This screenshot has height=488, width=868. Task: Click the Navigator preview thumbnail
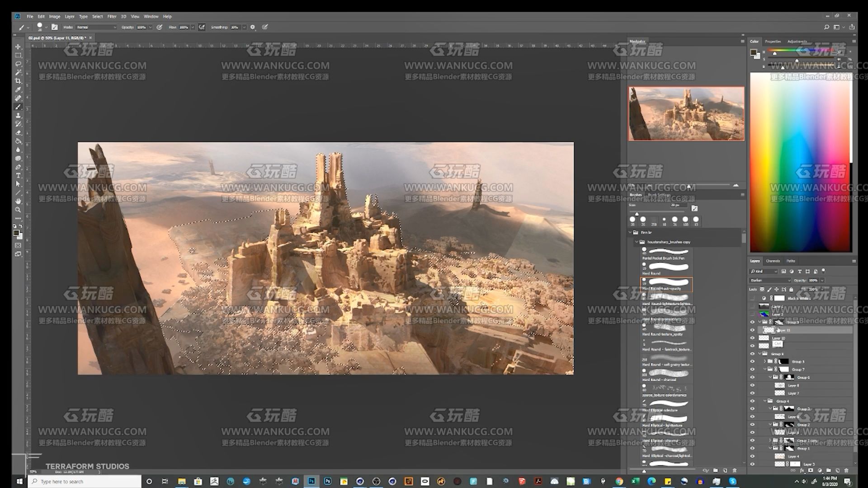[686, 113]
